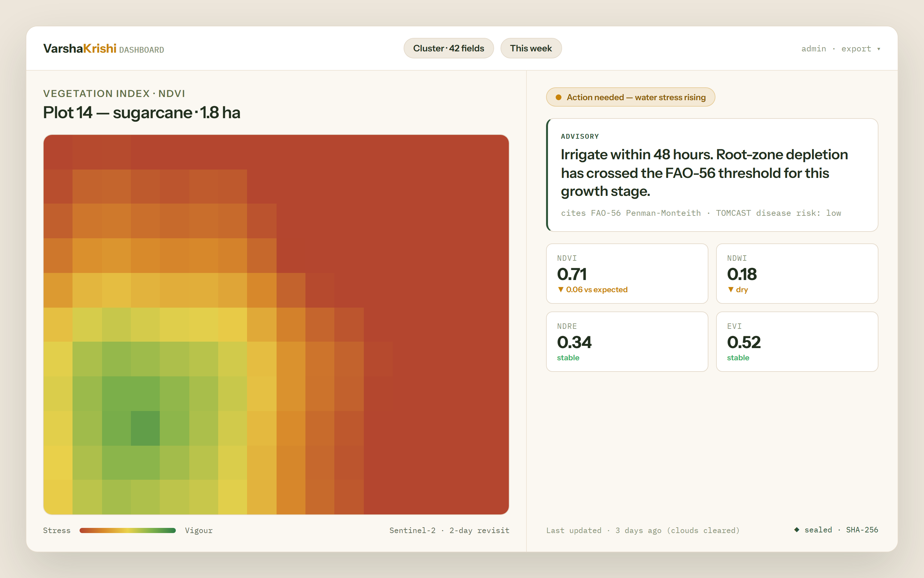Open the NDRE 0.34 metric card

pyautogui.click(x=627, y=342)
